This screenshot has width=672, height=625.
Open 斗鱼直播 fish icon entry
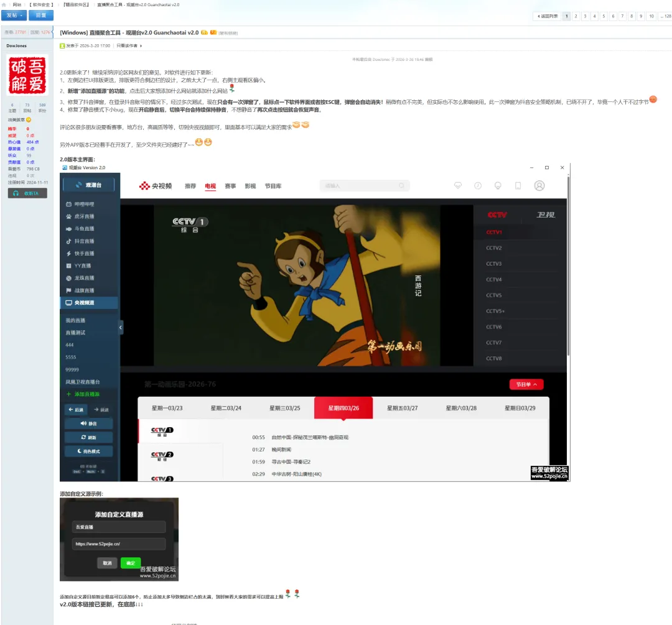point(89,229)
